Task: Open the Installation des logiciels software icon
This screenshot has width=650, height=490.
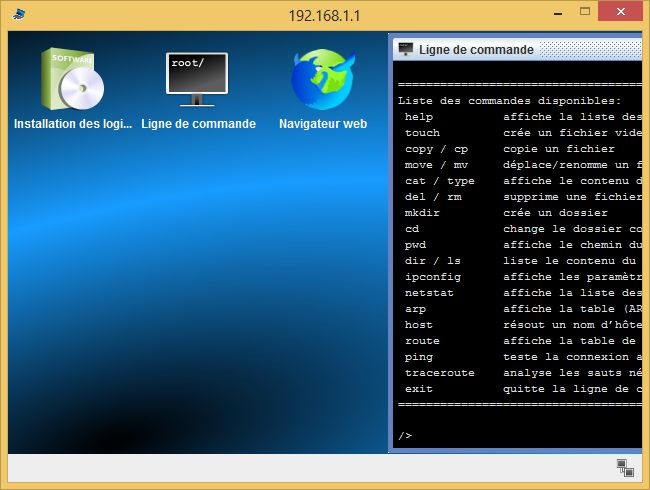Action: tap(71, 80)
